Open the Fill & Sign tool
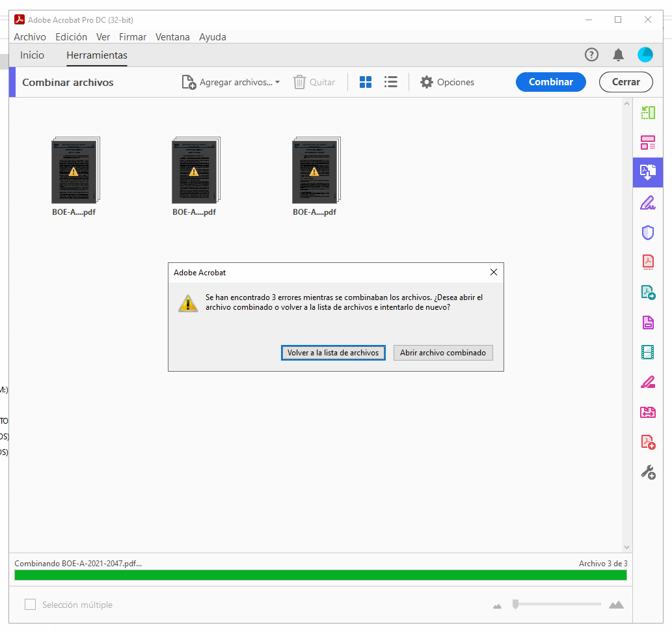 point(648,202)
